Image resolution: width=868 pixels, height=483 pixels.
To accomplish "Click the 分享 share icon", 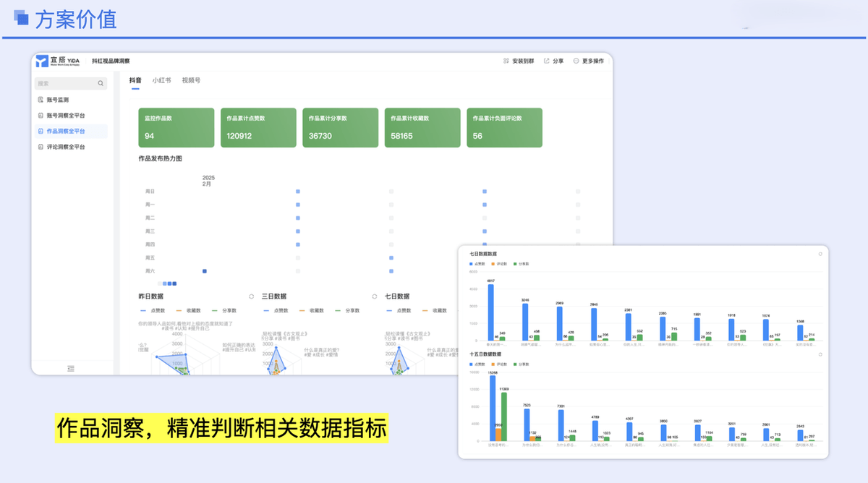I will [546, 61].
